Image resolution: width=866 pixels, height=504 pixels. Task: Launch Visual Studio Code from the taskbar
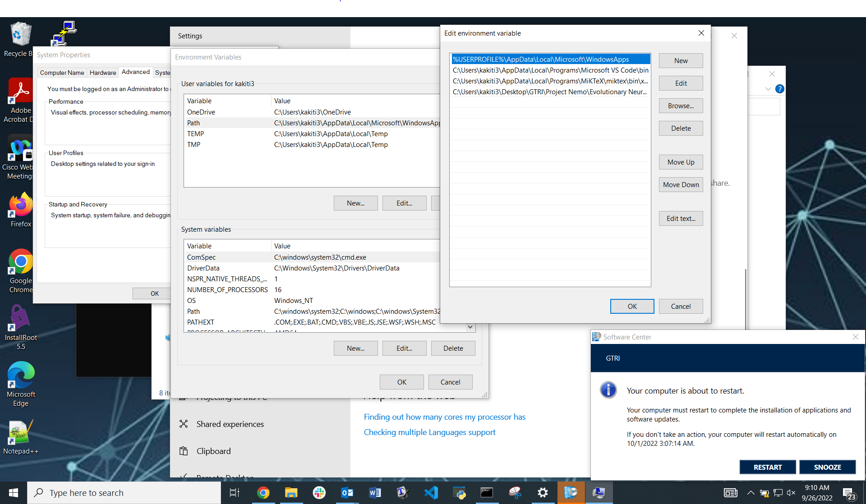(432, 492)
